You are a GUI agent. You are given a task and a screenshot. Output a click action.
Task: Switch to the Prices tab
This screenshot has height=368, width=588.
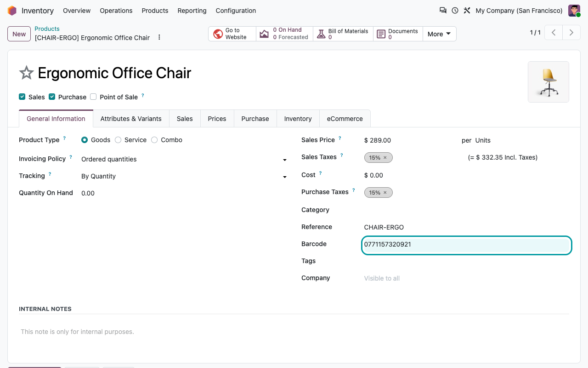pos(217,119)
